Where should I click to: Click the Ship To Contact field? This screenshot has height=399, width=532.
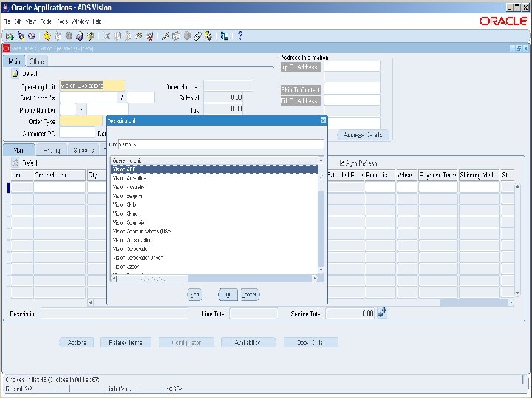pos(352,89)
